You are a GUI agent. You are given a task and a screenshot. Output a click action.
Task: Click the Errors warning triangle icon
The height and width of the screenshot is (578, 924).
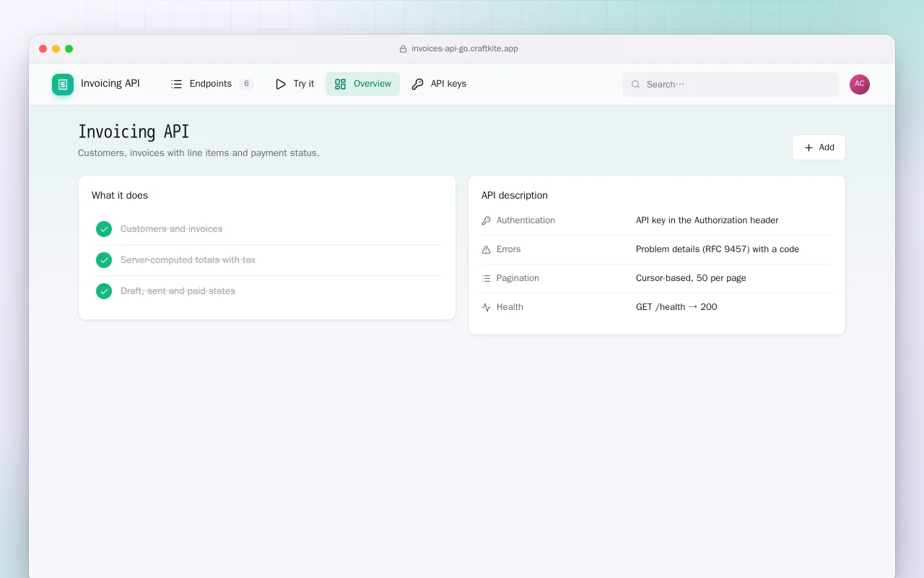click(486, 249)
